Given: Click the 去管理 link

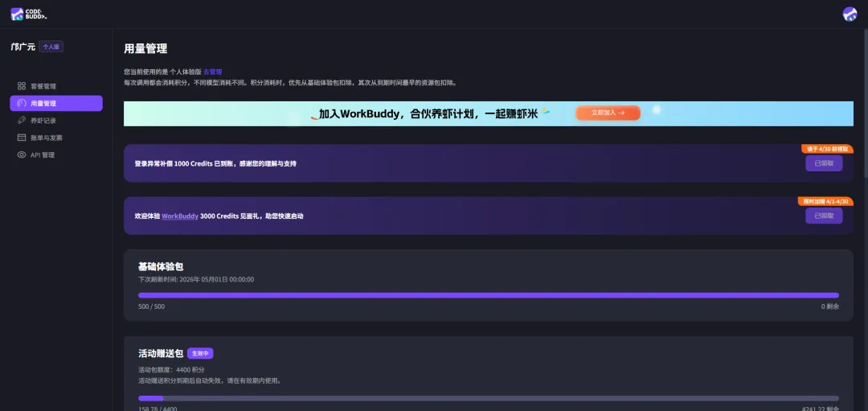Looking at the screenshot, I should pyautogui.click(x=212, y=72).
